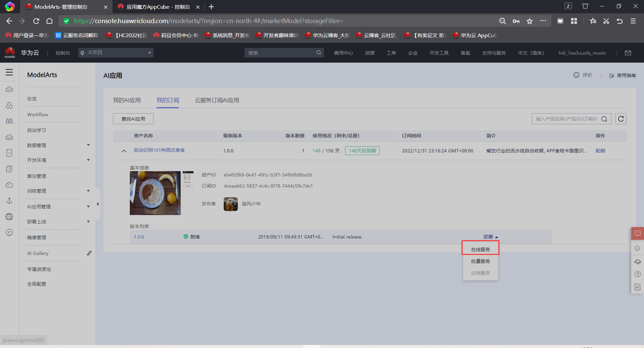Toggle the 部署 dropdown for version 1.0.0
This screenshot has height=348, width=644.
click(x=491, y=237)
